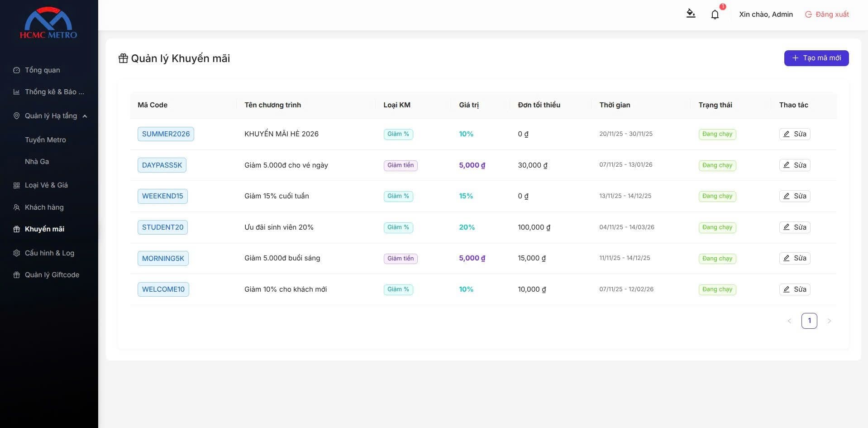Click the Quản lý Hạ tầng pin icon

pyautogui.click(x=17, y=116)
